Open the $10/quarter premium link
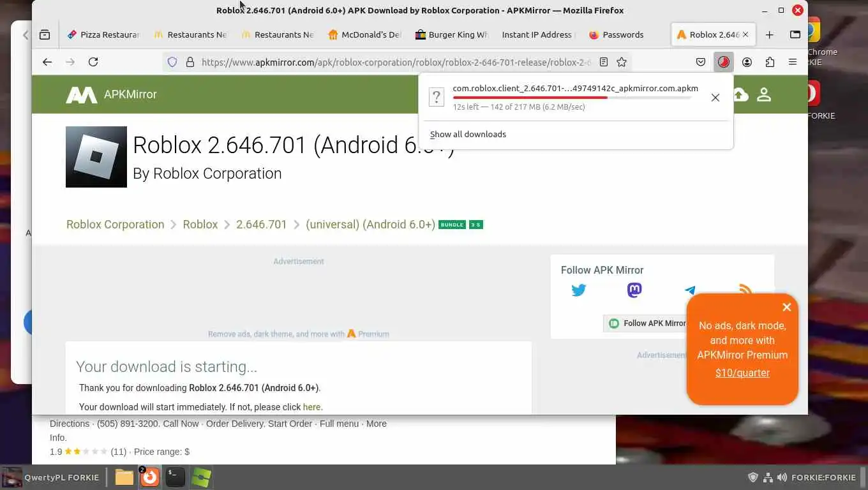The width and height of the screenshot is (868, 490). click(742, 373)
